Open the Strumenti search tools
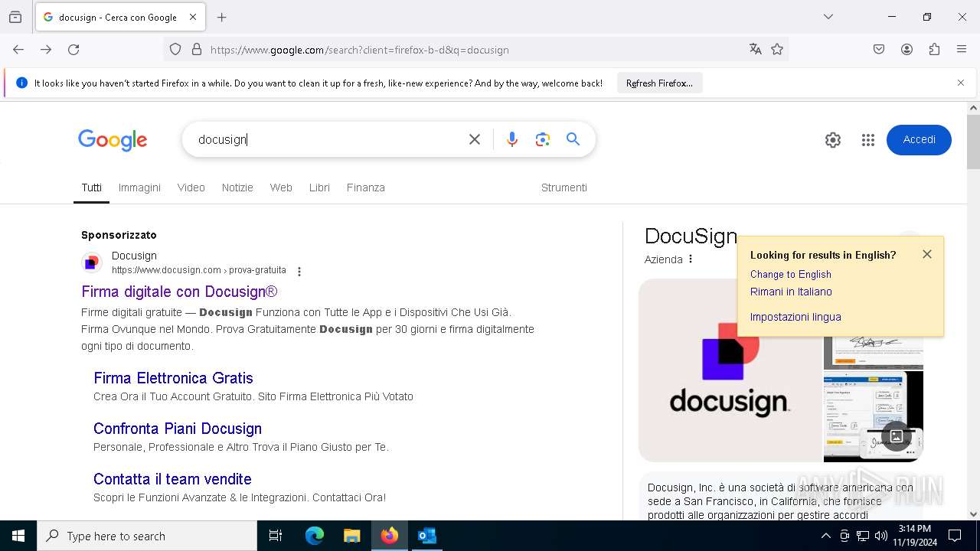The image size is (980, 551). (564, 187)
